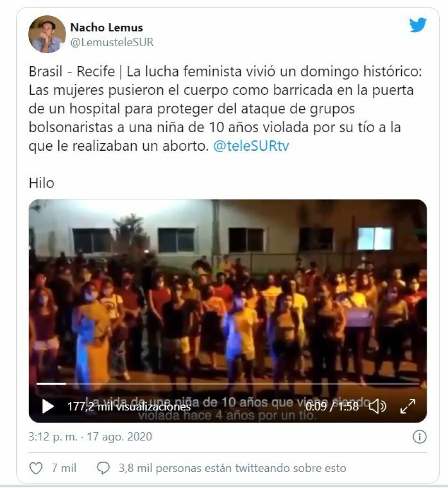The width and height of the screenshot is (448, 488).
Task: Expand the video to fullscreen
Action: [x=407, y=406]
